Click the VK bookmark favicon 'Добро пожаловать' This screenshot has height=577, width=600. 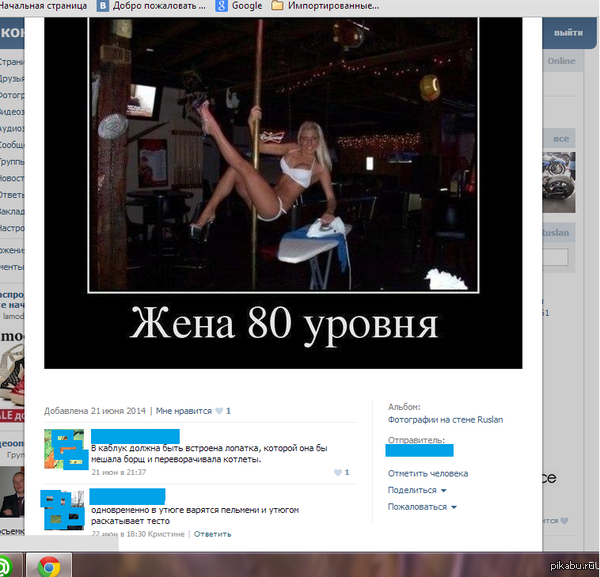pyautogui.click(x=105, y=6)
